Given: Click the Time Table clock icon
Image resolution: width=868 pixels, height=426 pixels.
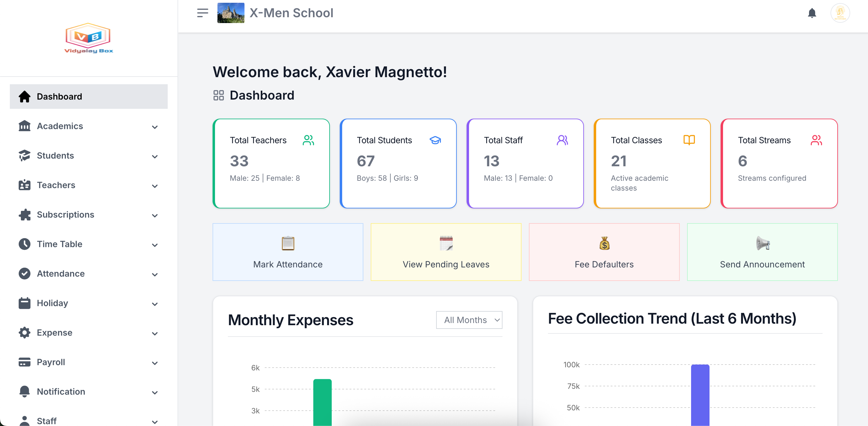Looking at the screenshot, I should (x=25, y=244).
